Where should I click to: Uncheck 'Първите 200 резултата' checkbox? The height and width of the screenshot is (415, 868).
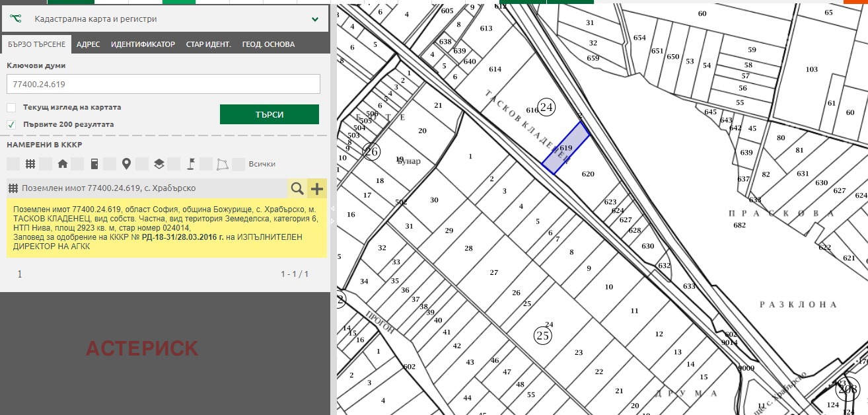coord(11,124)
